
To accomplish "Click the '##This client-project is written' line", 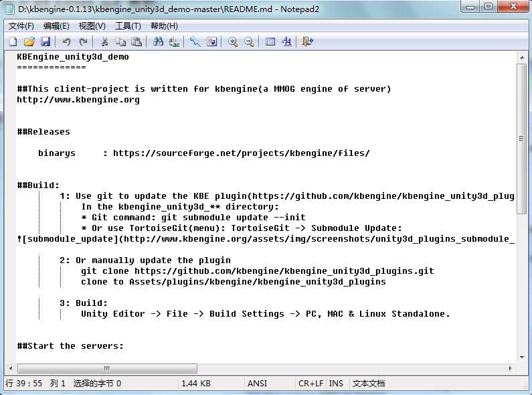I will click(204, 89).
